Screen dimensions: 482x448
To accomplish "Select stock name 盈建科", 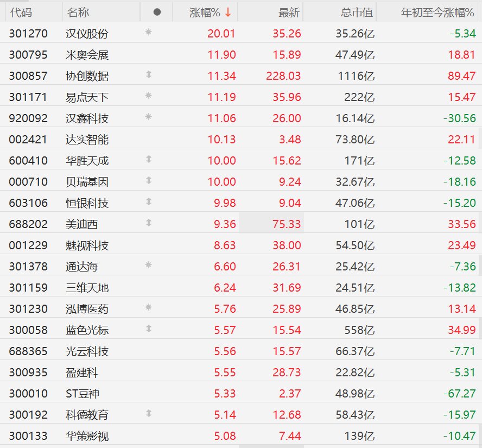I will [x=82, y=373].
